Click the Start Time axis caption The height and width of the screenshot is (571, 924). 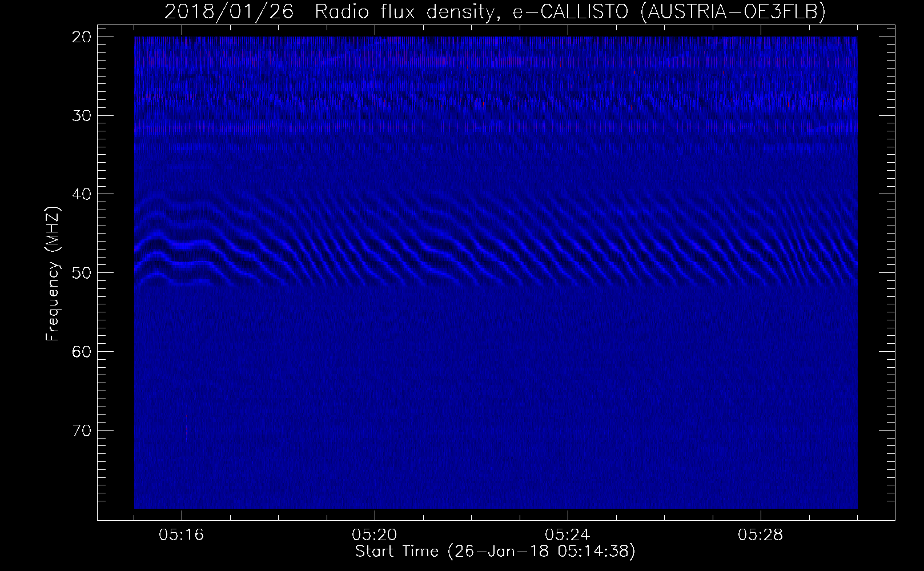(495, 552)
